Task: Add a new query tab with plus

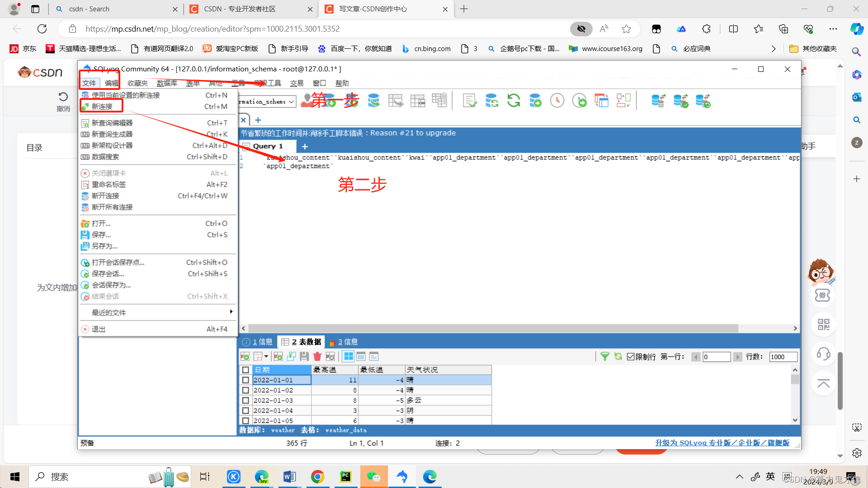Action: point(305,146)
